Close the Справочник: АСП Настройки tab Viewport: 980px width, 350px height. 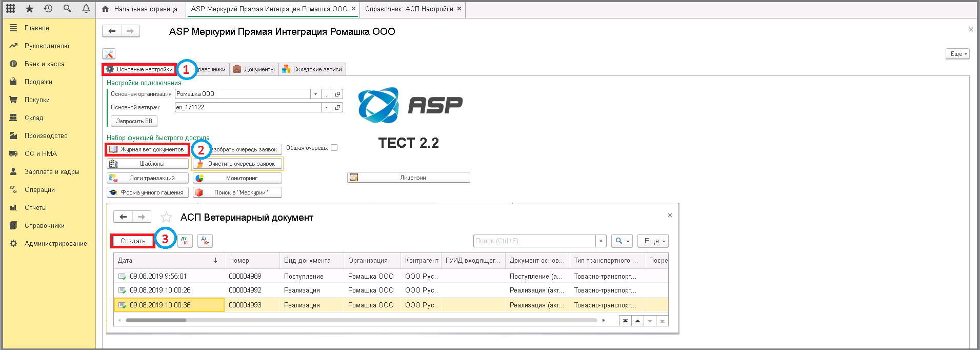[459, 9]
